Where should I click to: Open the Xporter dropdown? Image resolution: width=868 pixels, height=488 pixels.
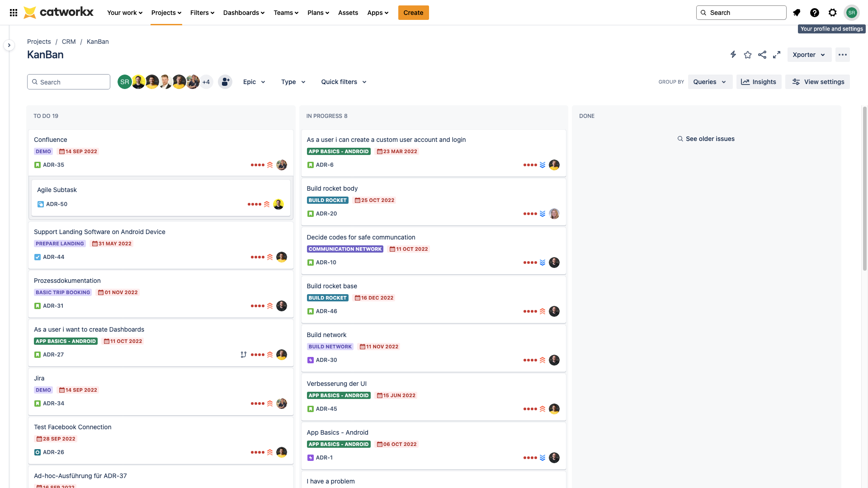pos(809,55)
